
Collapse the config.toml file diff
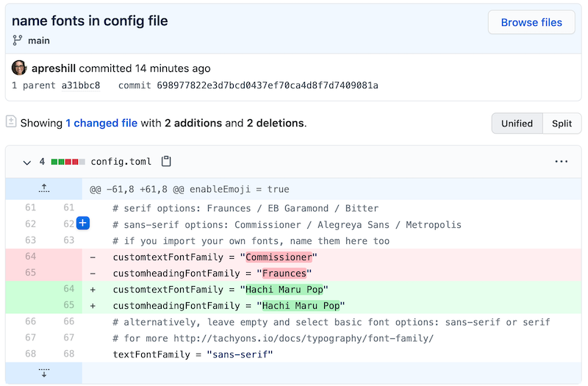pyautogui.click(x=27, y=162)
